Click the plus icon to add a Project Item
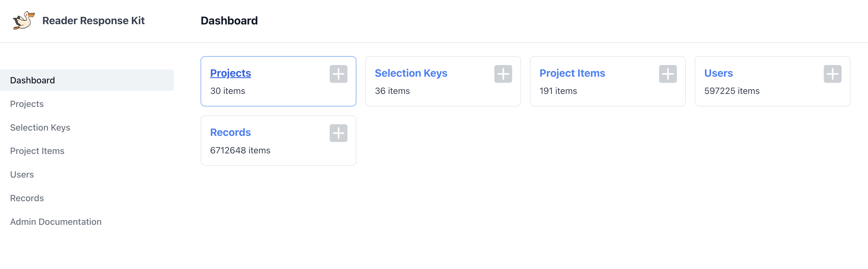The width and height of the screenshot is (868, 269). (x=667, y=74)
